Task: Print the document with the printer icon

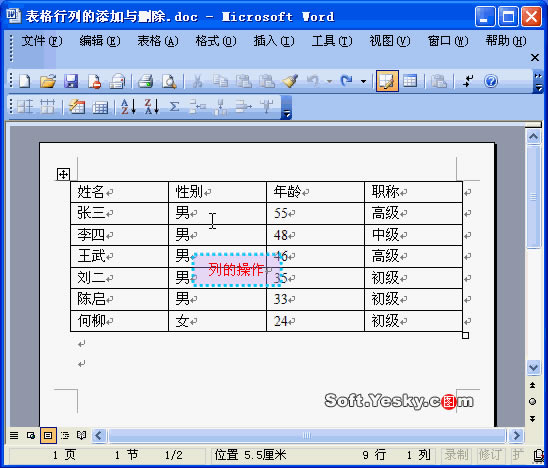Action: click(x=146, y=81)
